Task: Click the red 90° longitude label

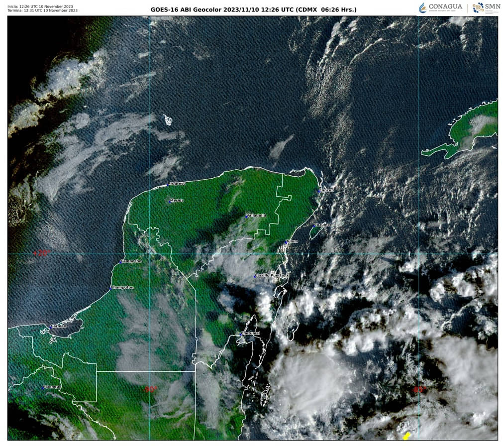Action: coord(151,389)
